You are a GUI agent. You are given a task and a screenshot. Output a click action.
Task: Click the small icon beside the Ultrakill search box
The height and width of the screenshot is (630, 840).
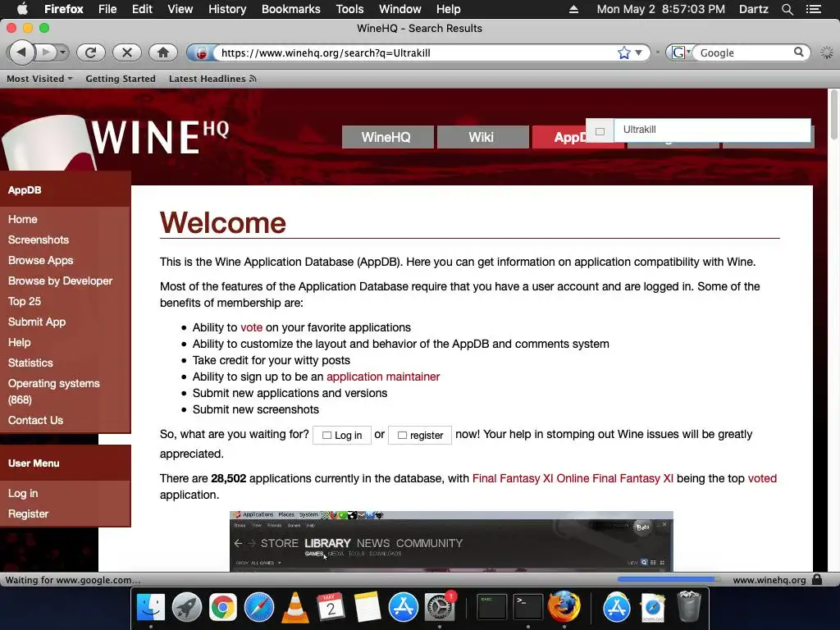coord(600,131)
